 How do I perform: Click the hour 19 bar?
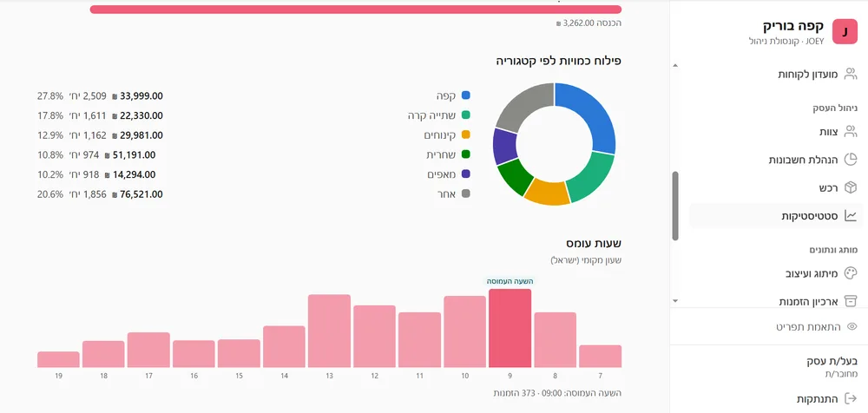tap(59, 360)
